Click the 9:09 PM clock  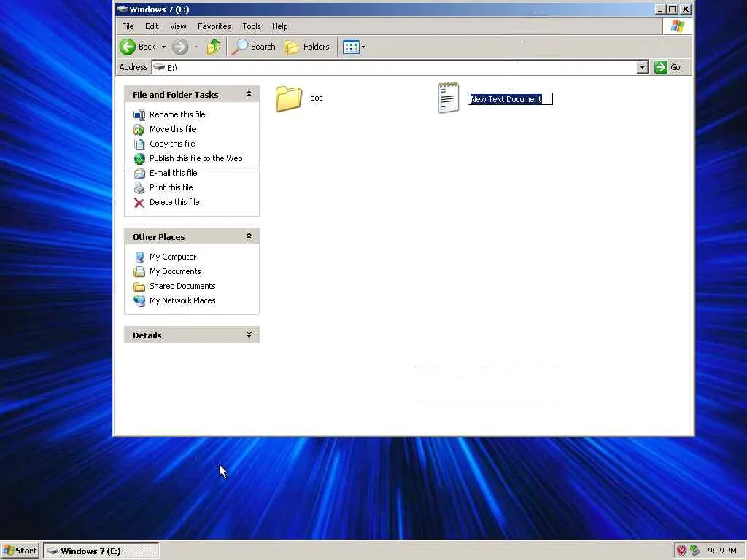[x=721, y=551]
